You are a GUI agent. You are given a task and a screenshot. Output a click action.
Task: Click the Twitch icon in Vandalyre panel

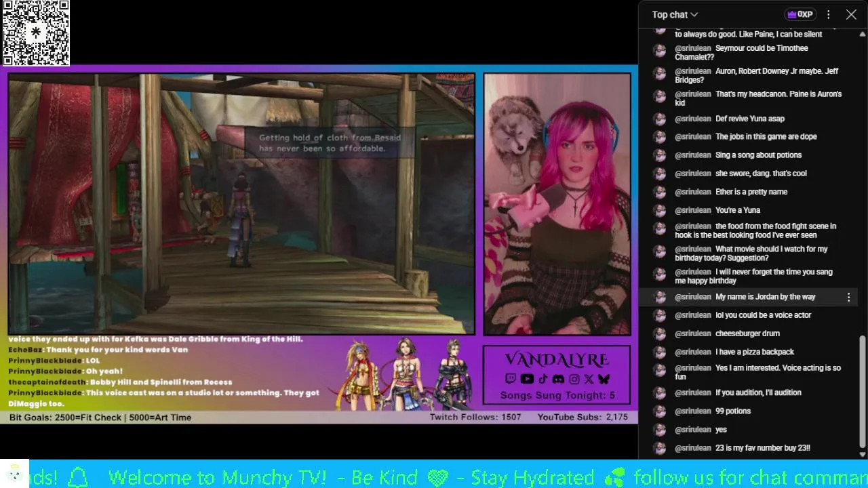(x=511, y=380)
